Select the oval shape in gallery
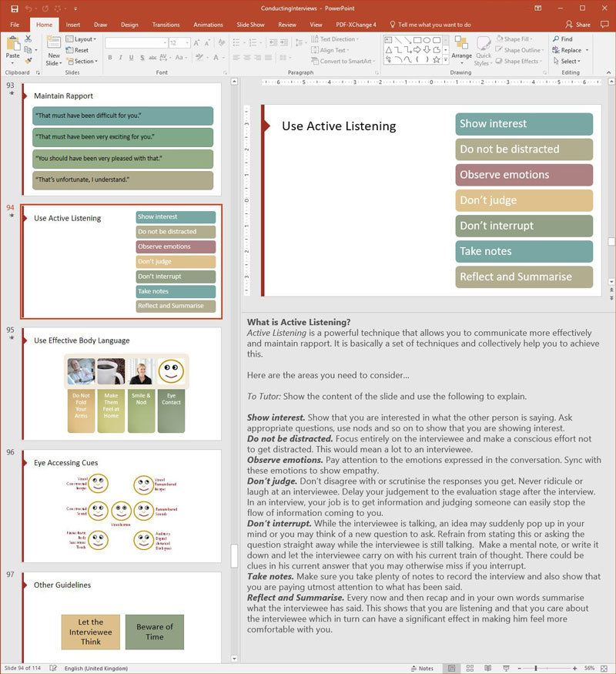Viewport: 616px width, 674px height. (x=427, y=40)
